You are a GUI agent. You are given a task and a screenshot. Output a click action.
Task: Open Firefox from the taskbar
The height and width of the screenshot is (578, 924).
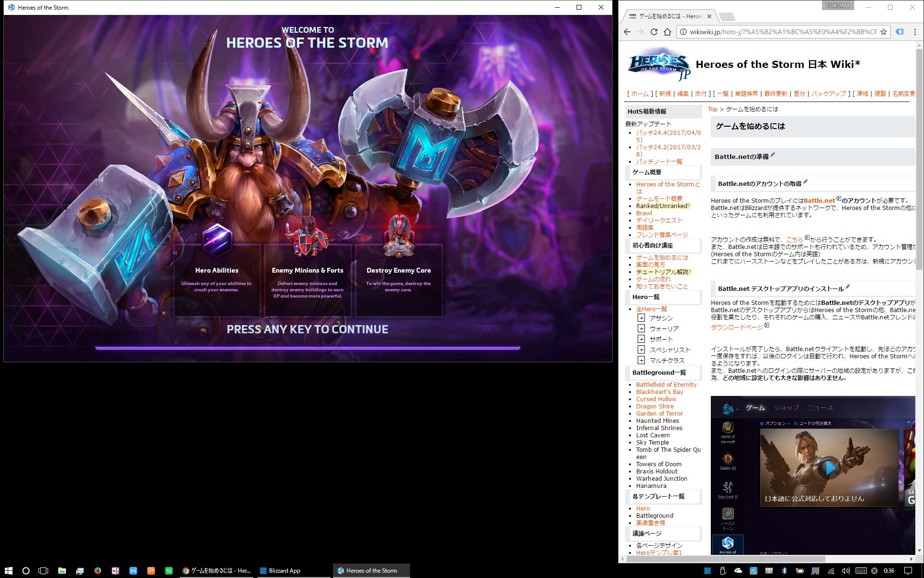pyautogui.click(x=98, y=571)
